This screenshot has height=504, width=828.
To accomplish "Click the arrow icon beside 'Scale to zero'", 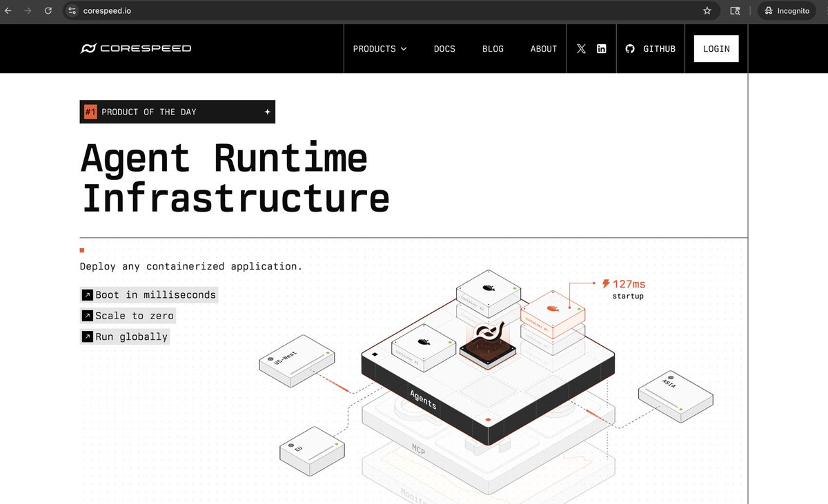I will (x=88, y=316).
